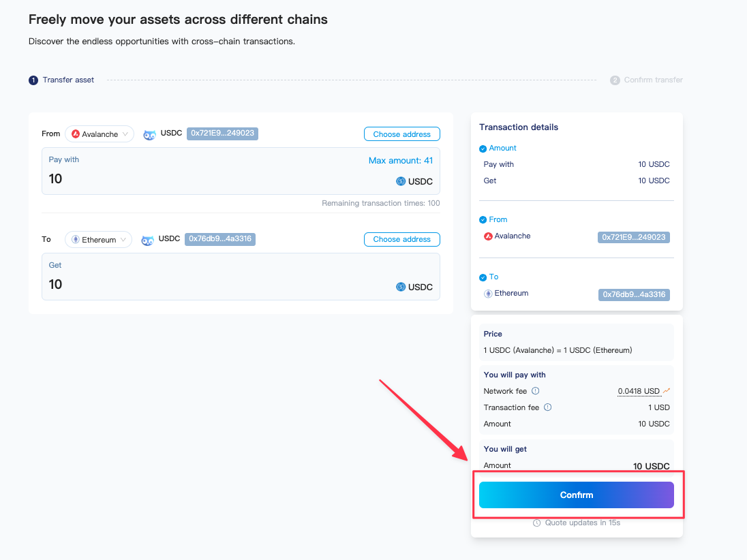Open the Avalanche source chain dropdown
This screenshot has height=560, width=747.
100,134
